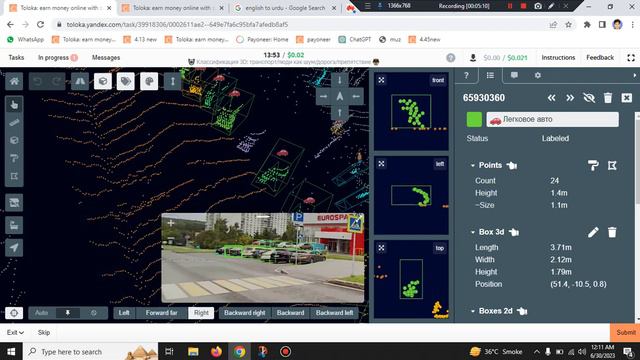This screenshot has width=640, height=360.
Task: Click the road view icon in top toolbar
Action: 80,81
